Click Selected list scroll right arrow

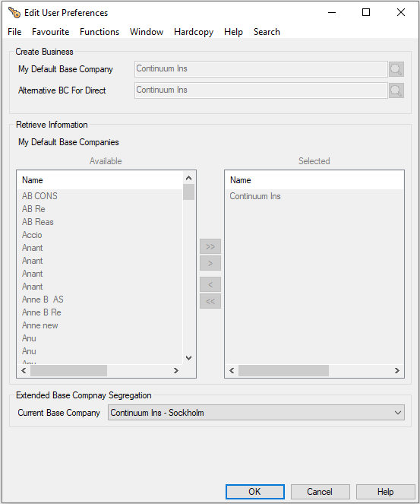(397, 371)
